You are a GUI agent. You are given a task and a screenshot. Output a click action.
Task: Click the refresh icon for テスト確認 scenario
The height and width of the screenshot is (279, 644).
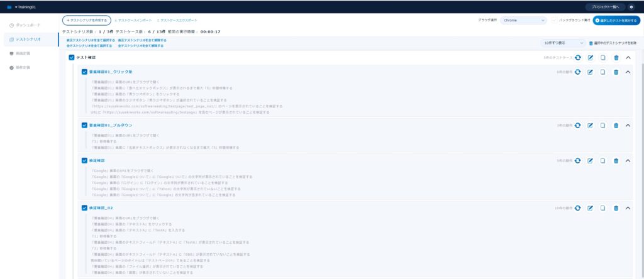[x=577, y=58]
